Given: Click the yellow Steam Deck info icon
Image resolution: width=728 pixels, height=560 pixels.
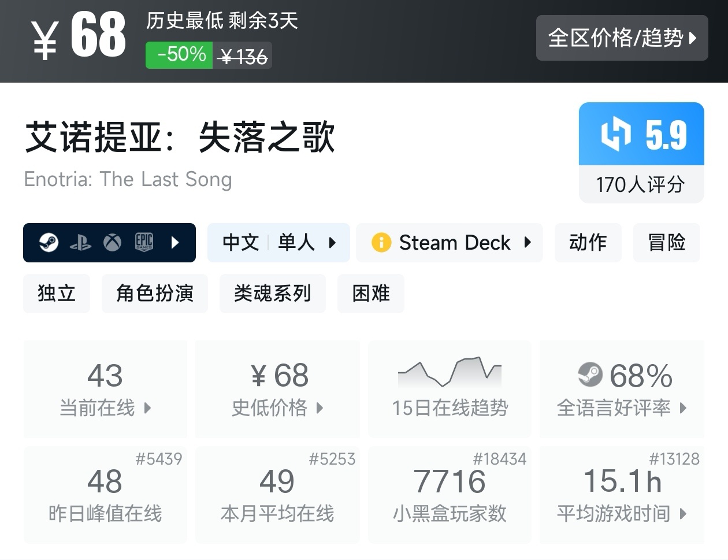Looking at the screenshot, I should [x=381, y=243].
